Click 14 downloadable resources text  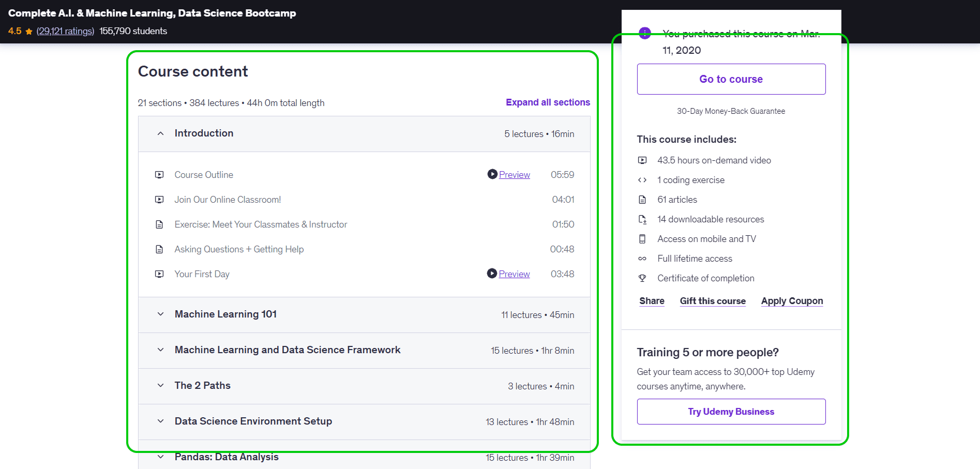click(x=711, y=219)
